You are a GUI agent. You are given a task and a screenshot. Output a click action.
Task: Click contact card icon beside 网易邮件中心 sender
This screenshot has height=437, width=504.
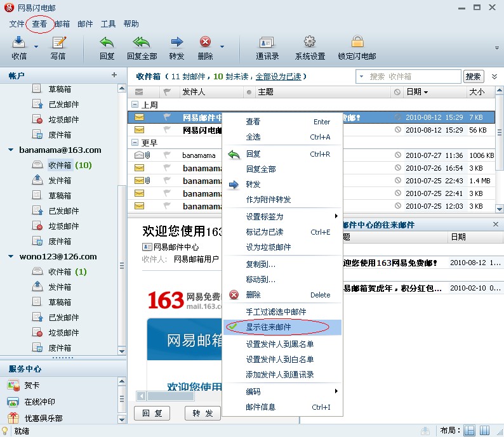pos(147,247)
